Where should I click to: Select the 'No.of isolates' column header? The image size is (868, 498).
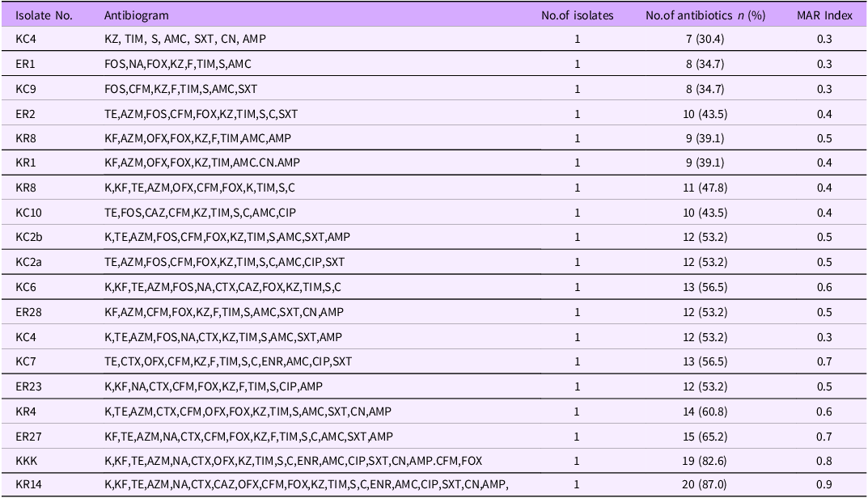578,15
